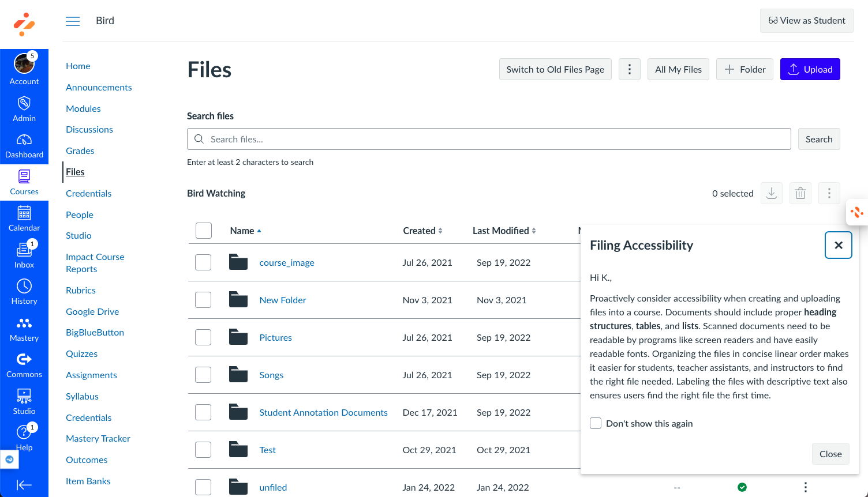Viewport: 868px width, 497px height.
Task: Click the published green checkmark for unfiled
Action: [742, 487]
